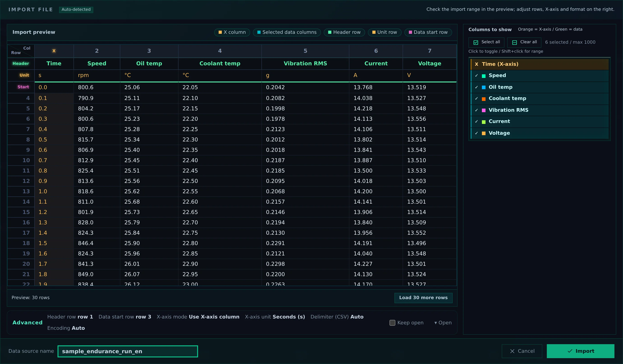Image resolution: width=623 pixels, height=364 pixels.
Task: Load 30 more rows in preview
Action: point(423,298)
